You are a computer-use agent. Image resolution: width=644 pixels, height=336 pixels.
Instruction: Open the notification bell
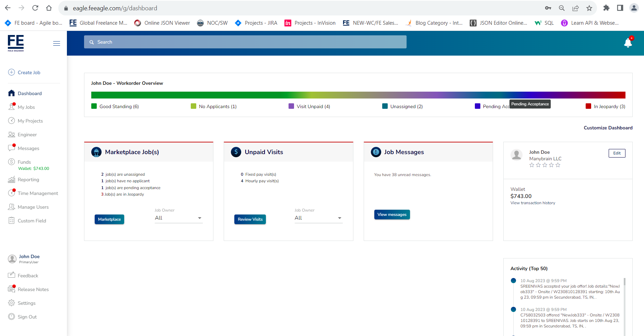pos(628,43)
